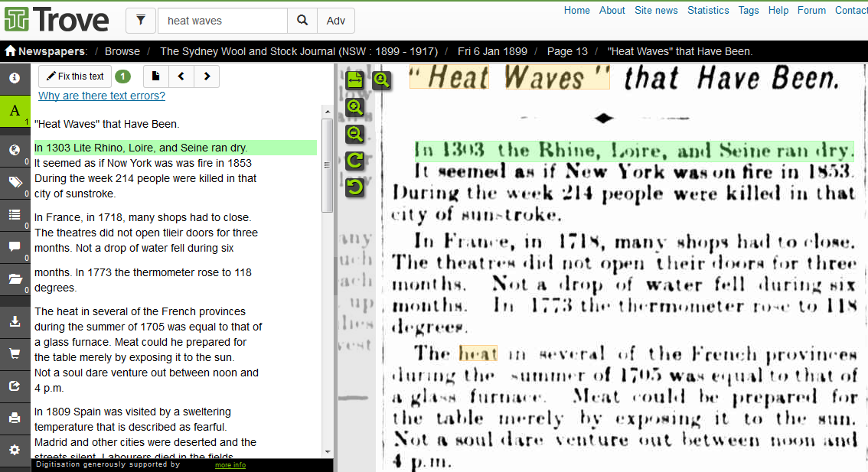Zoom in on the newspaper image
This screenshot has width=868, height=472.
[x=354, y=107]
